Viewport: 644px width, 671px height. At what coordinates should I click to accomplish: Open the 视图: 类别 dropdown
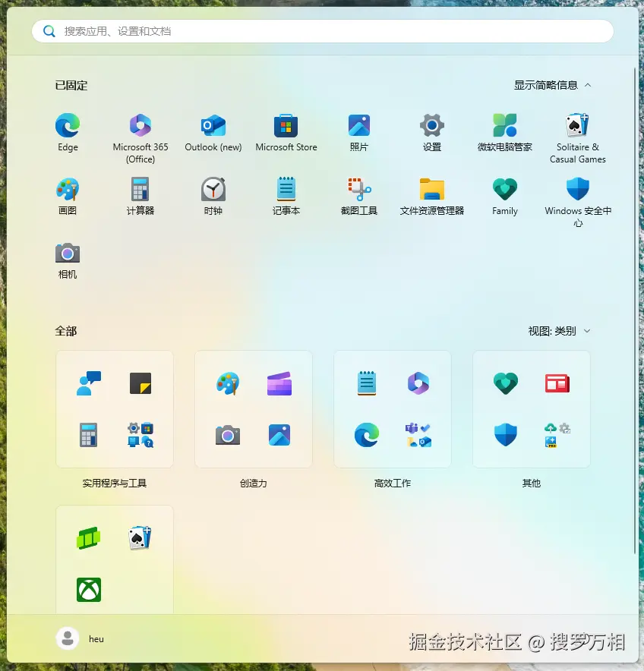(x=559, y=331)
